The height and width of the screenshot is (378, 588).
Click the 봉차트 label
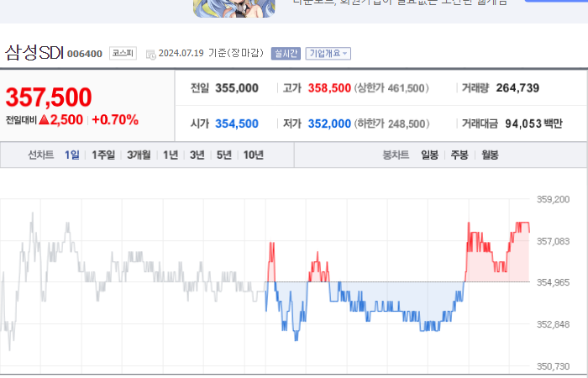[396, 155]
